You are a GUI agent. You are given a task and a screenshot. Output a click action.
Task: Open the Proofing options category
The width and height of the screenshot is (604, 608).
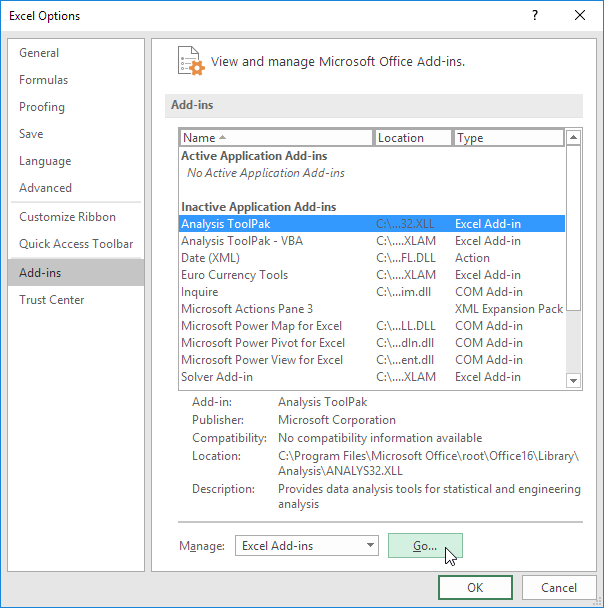tap(76, 107)
